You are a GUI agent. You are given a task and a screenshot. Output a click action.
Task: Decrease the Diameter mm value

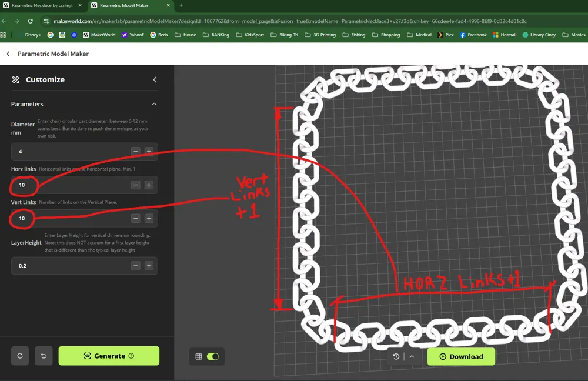tap(136, 152)
